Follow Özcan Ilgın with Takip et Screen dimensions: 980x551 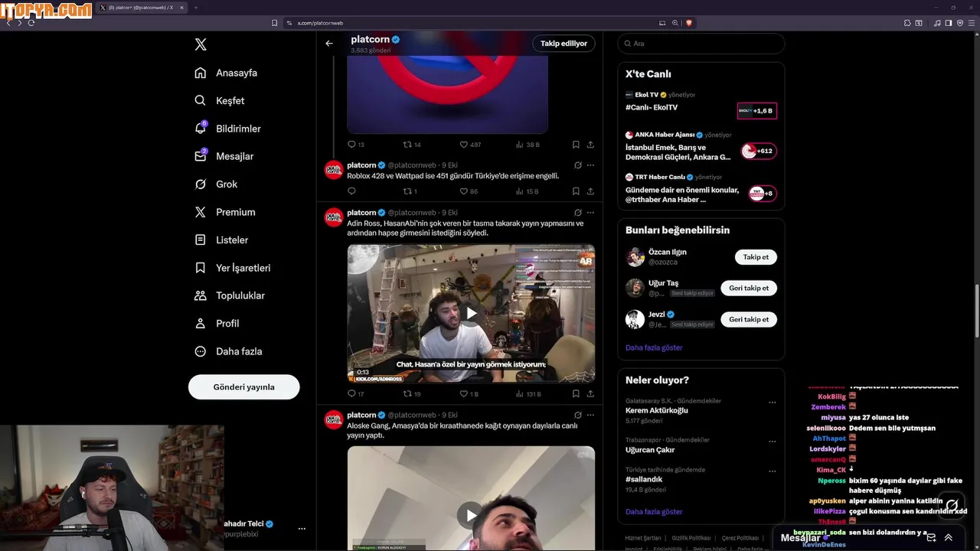[756, 257]
